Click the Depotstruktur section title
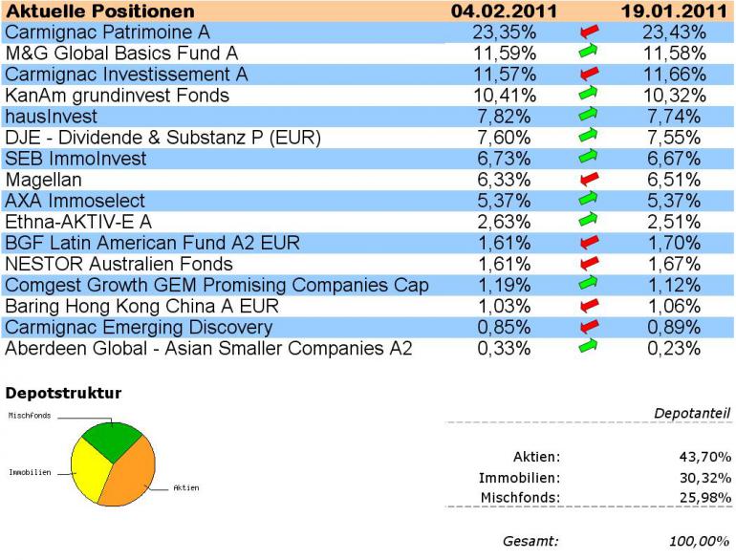736x560 pixels. pos(63,393)
